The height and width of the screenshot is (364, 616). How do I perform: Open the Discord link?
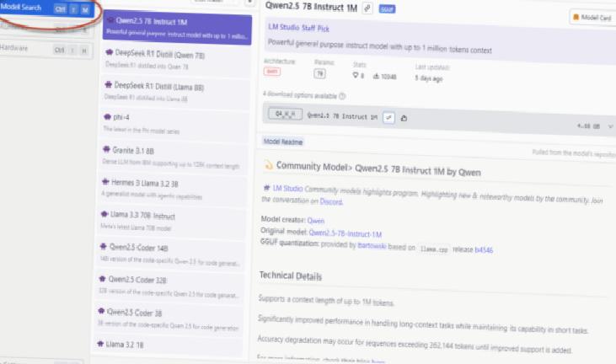(x=331, y=201)
